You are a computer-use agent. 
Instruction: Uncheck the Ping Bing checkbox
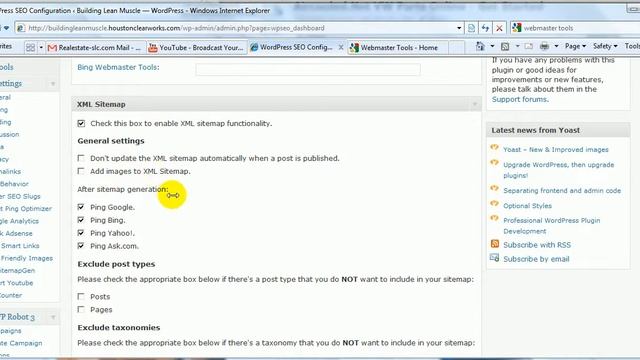(81, 220)
